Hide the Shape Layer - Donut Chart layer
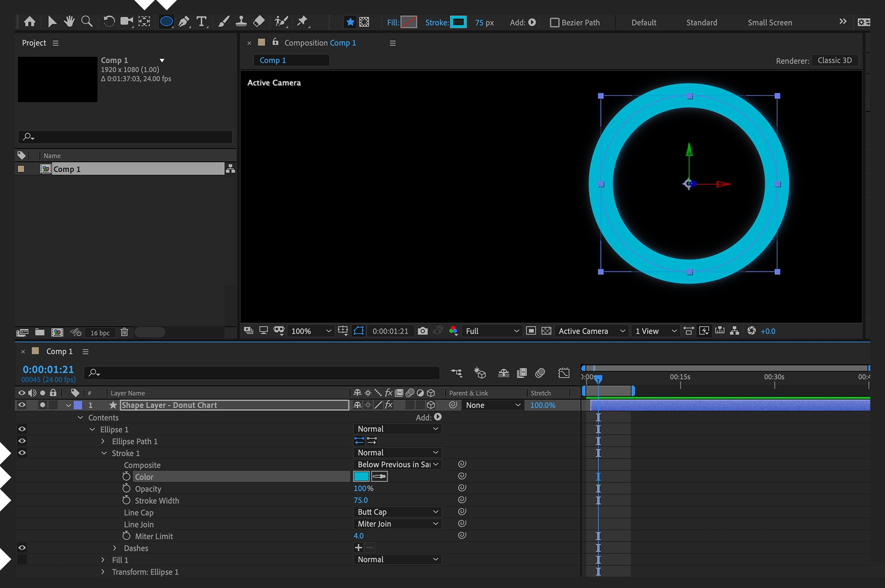This screenshot has width=885, height=588. (22, 405)
